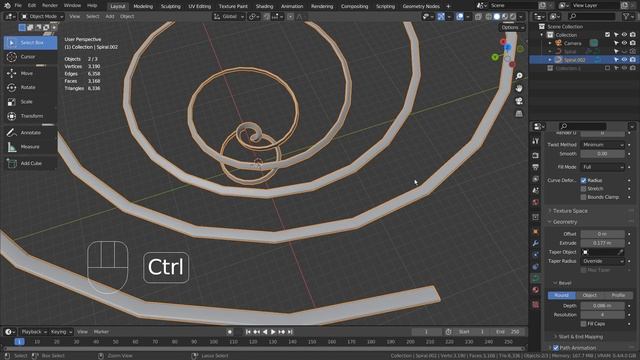Select the Rotate tool
This screenshot has width=640, height=360.
[x=30, y=87]
